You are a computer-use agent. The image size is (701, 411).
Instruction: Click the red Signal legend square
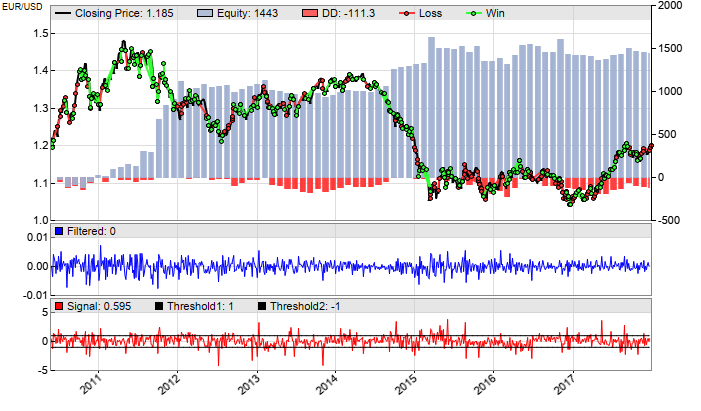point(60,305)
